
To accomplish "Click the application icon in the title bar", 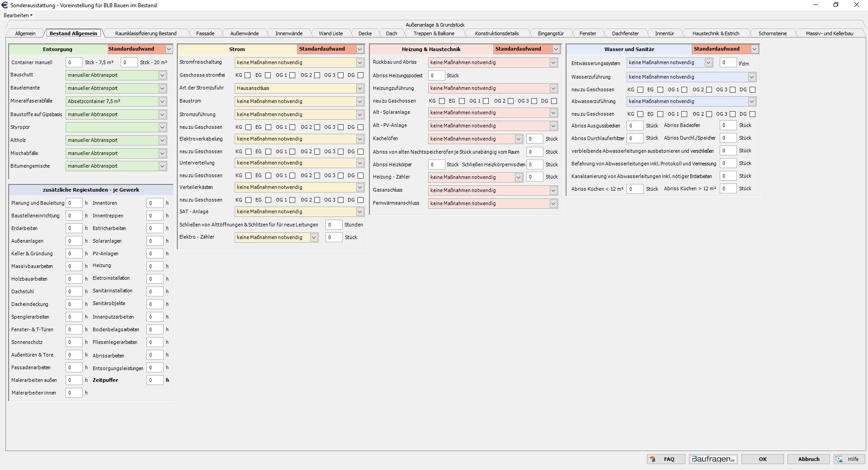I will click(x=5, y=5).
